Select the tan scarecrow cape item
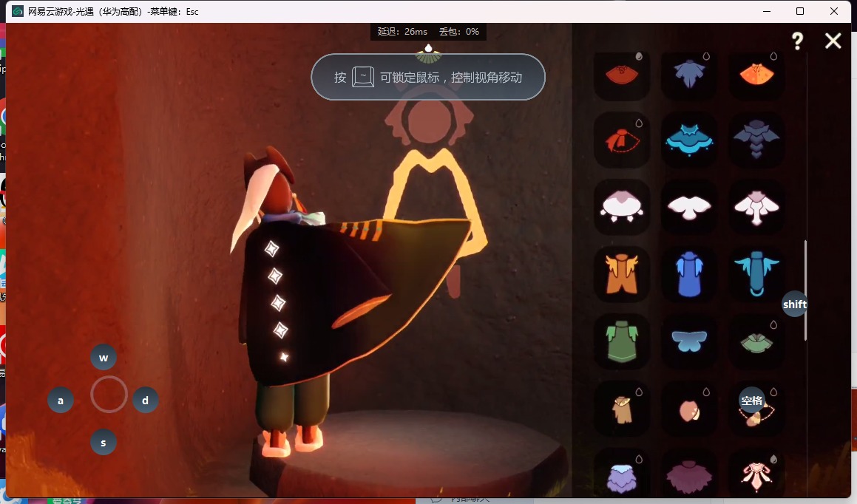This screenshot has width=857, height=504. pos(622,409)
